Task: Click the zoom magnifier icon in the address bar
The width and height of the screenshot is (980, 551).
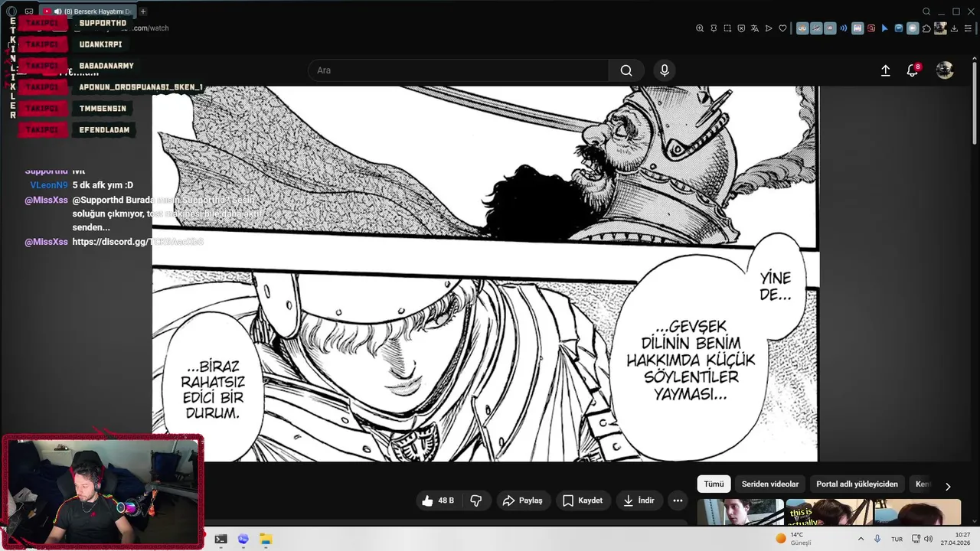Action: click(x=700, y=28)
